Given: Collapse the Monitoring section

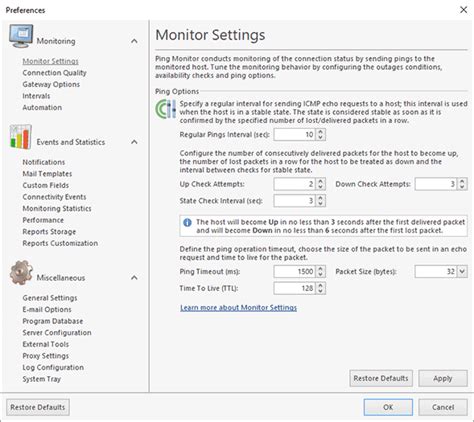Looking at the screenshot, I should pyautogui.click(x=134, y=41).
